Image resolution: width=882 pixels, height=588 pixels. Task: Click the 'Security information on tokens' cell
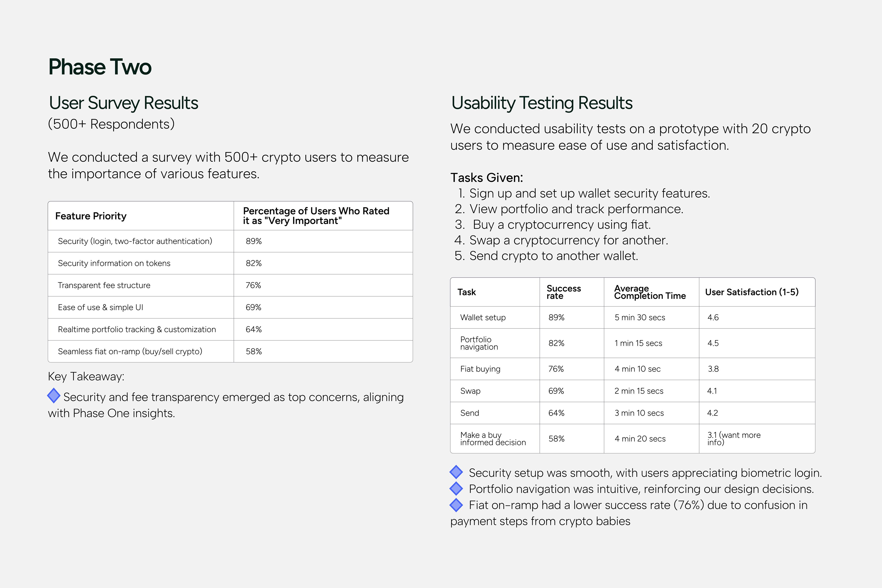[x=114, y=263]
